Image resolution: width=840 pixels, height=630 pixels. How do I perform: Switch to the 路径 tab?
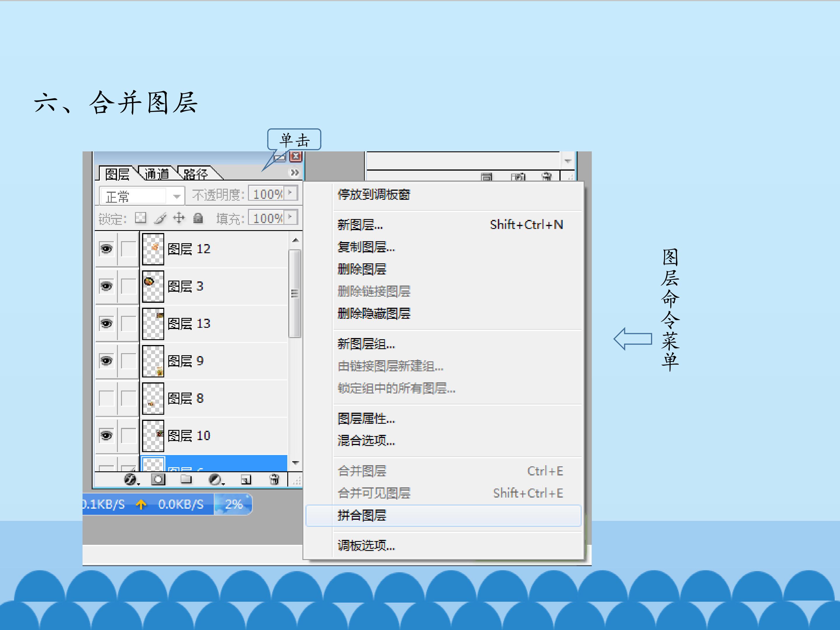(196, 174)
